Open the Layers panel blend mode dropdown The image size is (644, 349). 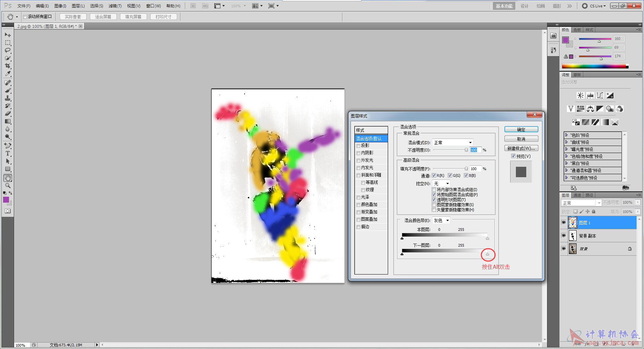pyautogui.click(x=581, y=203)
